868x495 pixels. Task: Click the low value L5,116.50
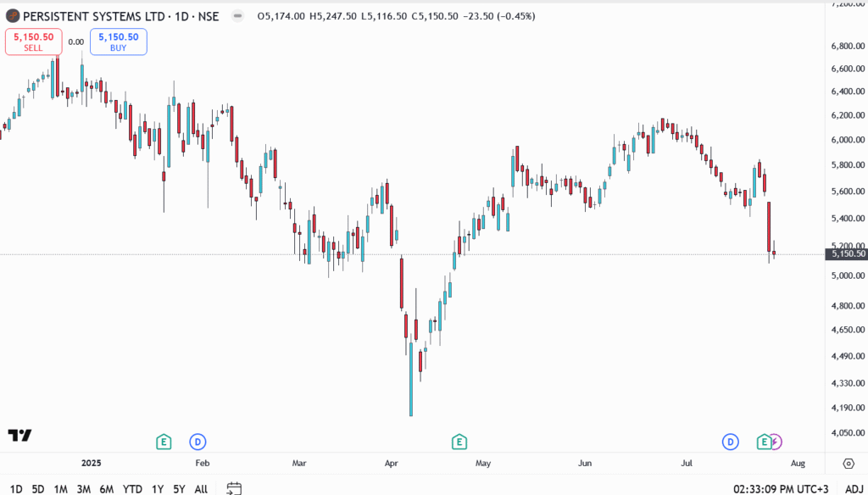pos(384,17)
